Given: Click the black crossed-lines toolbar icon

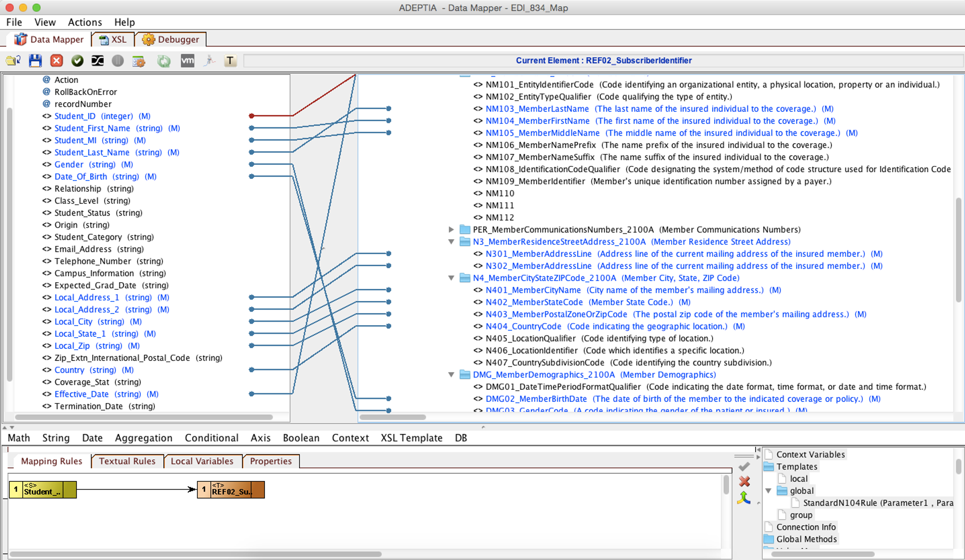Looking at the screenshot, I should point(97,61).
